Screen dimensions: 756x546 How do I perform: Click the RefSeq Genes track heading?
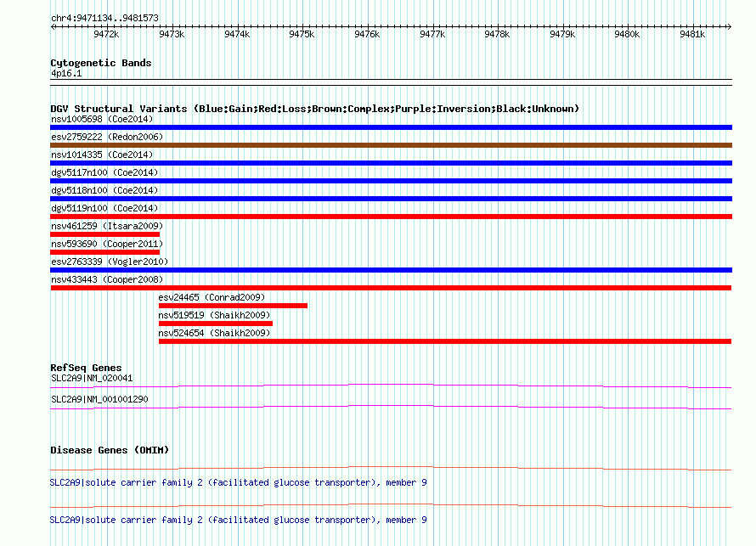[86, 368]
